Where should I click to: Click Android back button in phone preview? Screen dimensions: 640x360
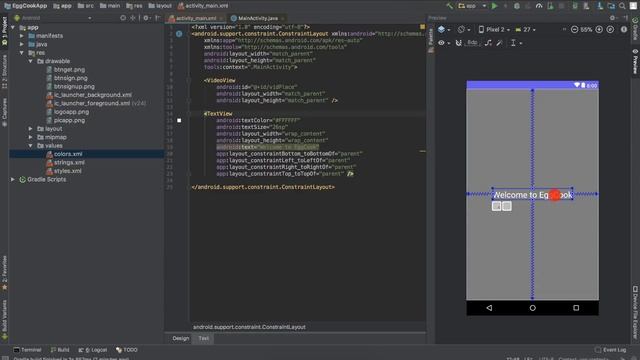click(489, 308)
